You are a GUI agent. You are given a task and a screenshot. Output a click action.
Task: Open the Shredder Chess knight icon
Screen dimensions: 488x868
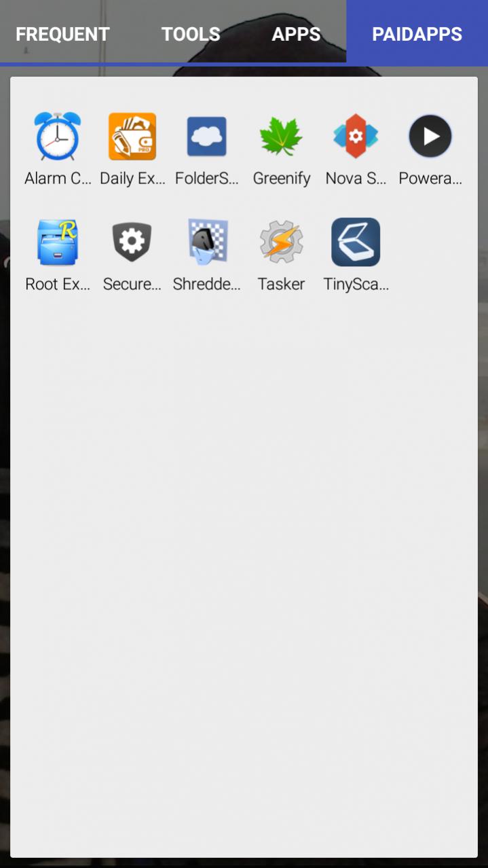coord(207,242)
